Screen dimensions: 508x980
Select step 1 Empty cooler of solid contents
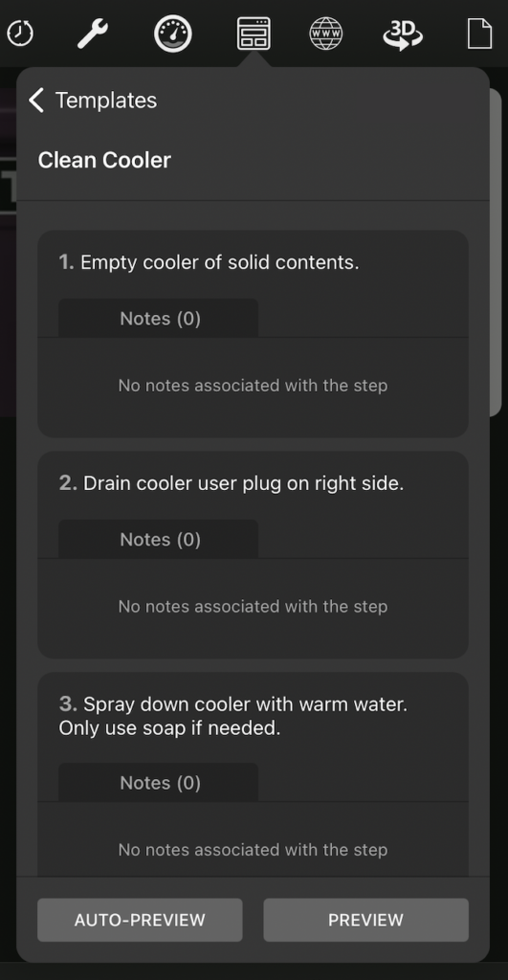[210, 262]
